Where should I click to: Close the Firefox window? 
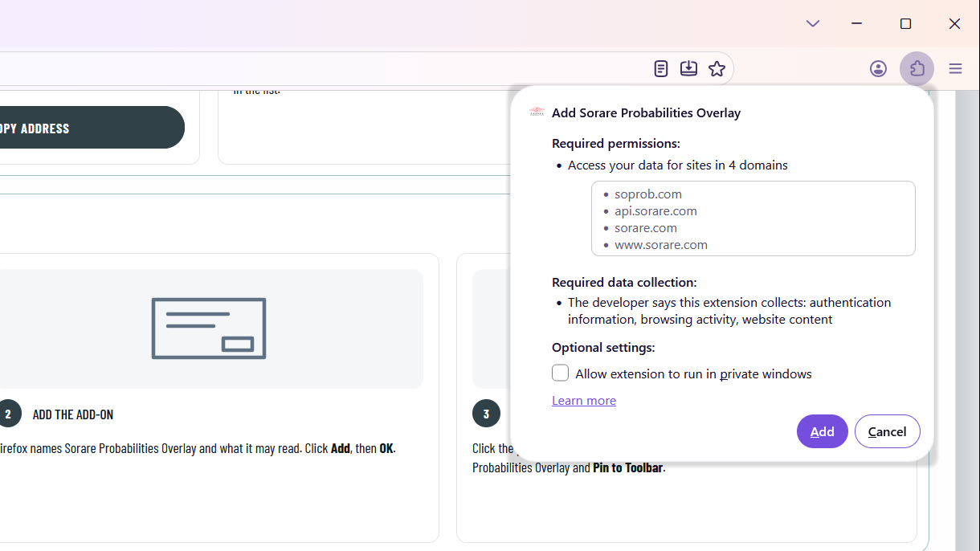tap(954, 23)
